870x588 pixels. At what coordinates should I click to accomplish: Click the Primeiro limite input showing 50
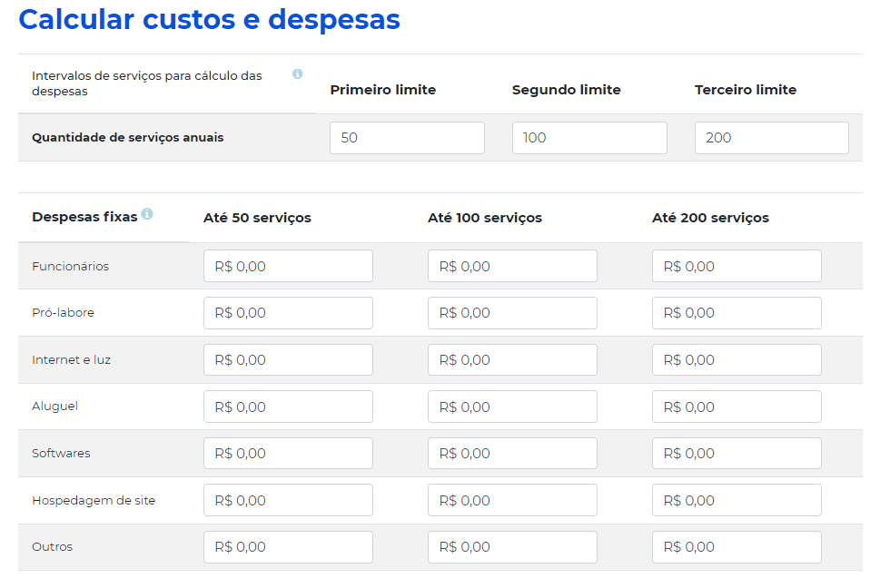[x=406, y=137]
